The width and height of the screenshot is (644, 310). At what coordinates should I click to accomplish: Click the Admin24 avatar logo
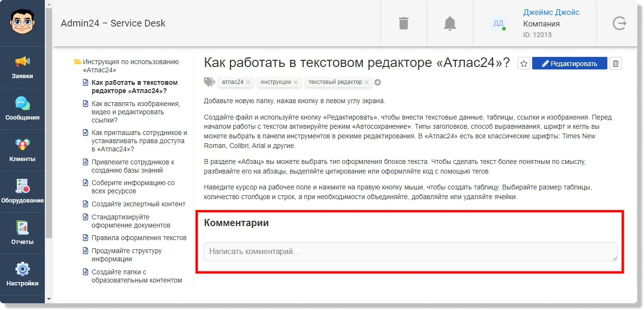tap(22, 21)
